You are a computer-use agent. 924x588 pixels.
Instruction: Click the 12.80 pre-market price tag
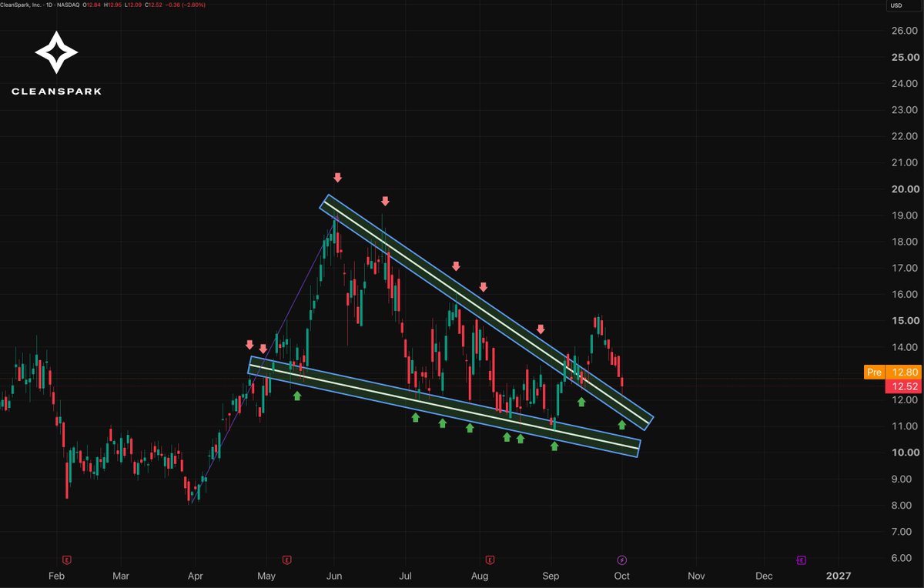click(x=903, y=373)
